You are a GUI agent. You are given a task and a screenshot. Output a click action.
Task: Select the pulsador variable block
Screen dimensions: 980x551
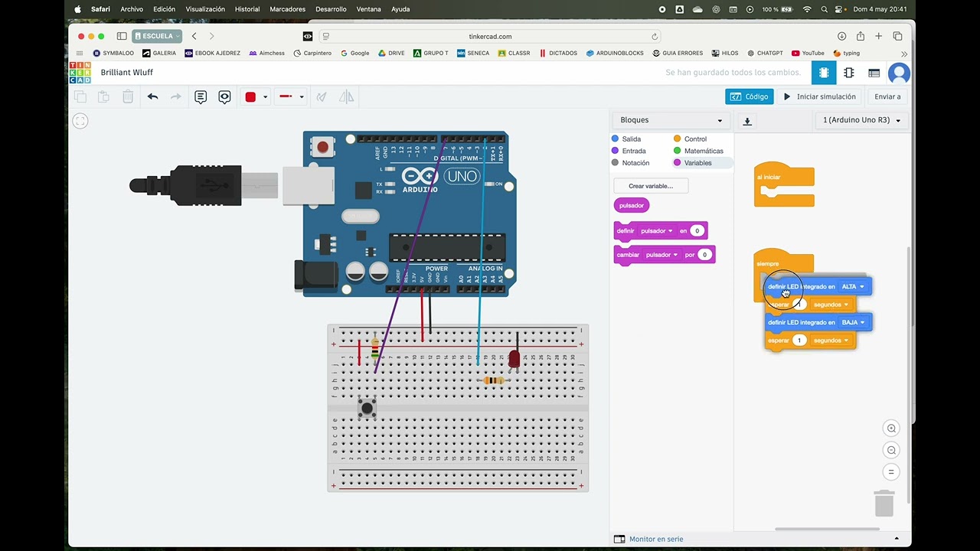click(632, 205)
